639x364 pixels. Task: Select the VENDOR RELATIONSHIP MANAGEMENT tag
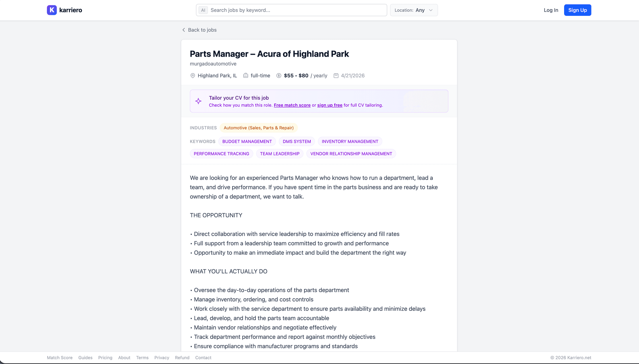[x=351, y=154]
